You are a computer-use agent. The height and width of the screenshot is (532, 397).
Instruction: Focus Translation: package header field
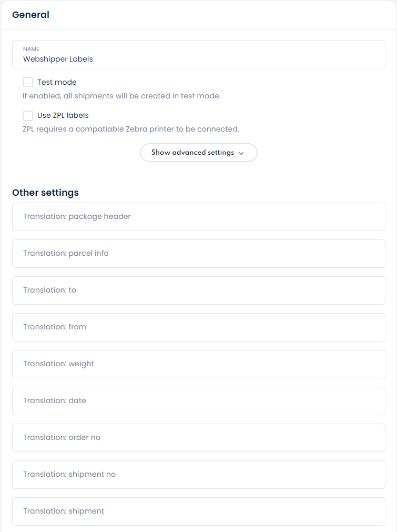pos(198,216)
